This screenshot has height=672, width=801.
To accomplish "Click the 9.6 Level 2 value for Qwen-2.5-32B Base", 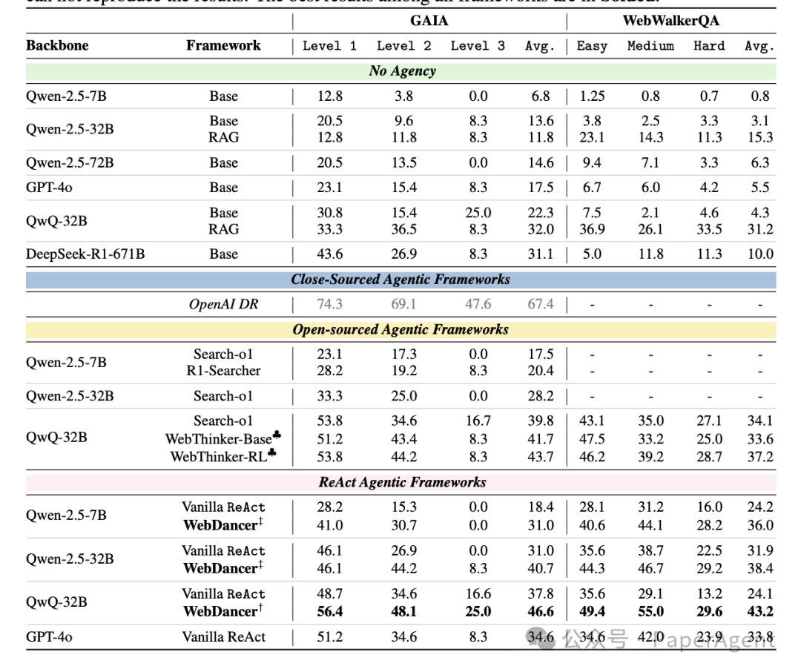I will click(404, 121).
